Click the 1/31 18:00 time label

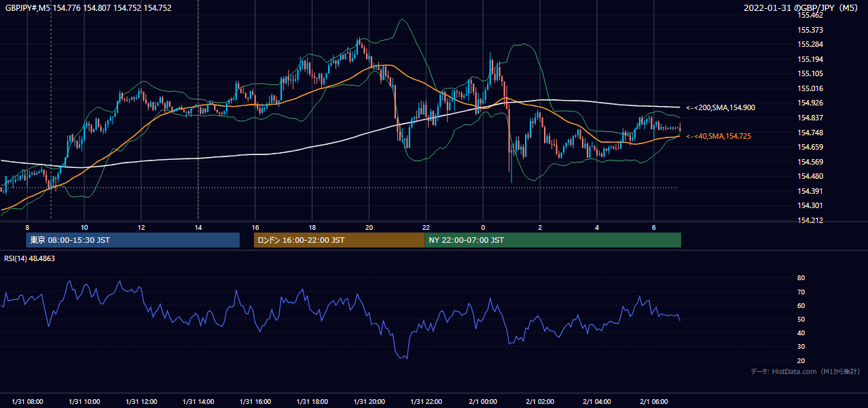(312, 402)
